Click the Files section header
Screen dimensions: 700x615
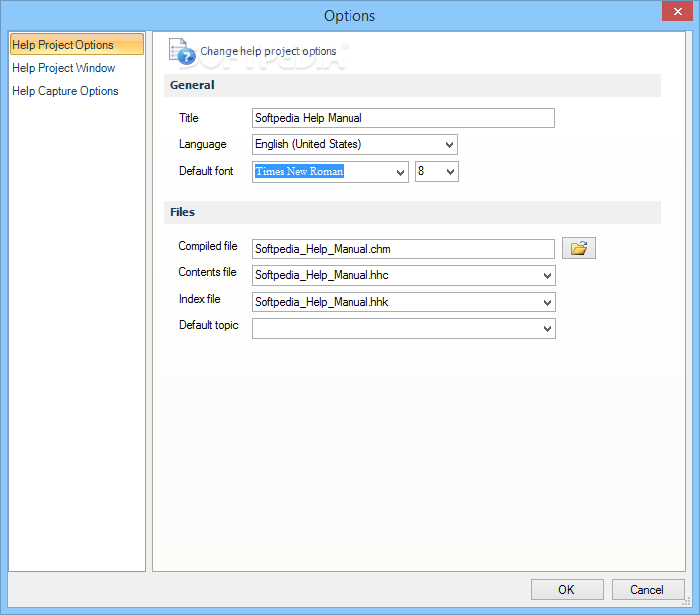[x=412, y=212]
